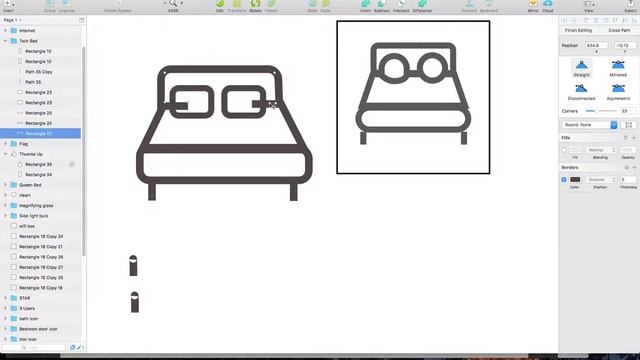Viewport: 640px width, 360px height.
Task: Click the fill Opacity field
Action: [x=627, y=150]
